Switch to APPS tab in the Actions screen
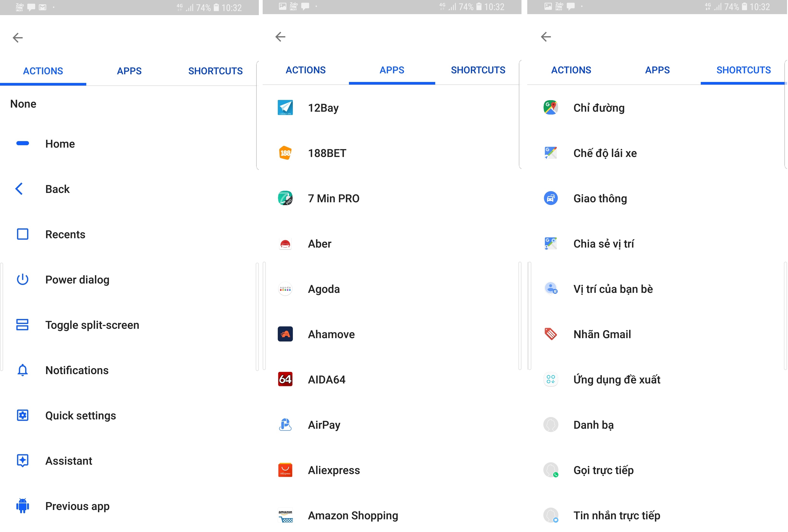Image resolution: width=788 pixels, height=532 pixels. tap(129, 71)
